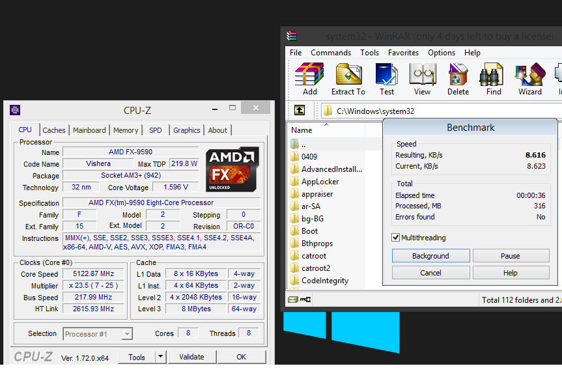Click the folder icon next to 0409
Viewport: 562px width, 392px height.
[294, 156]
